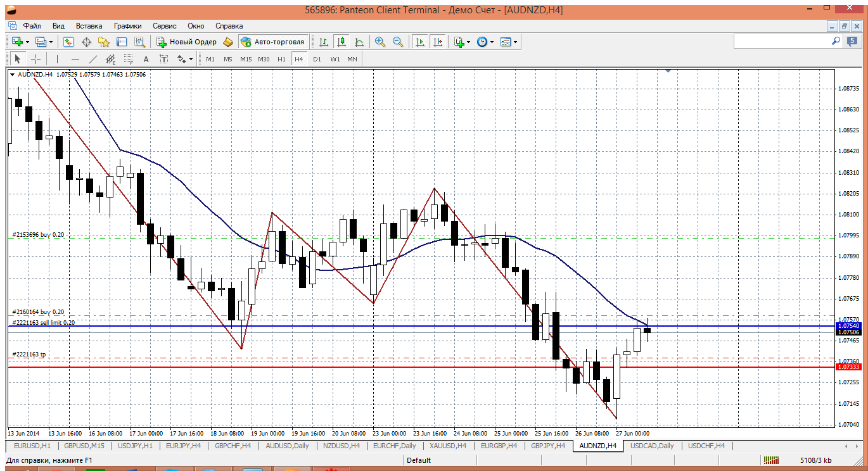
Task: Switch chart to line chart
Action: pyautogui.click(x=359, y=42)
